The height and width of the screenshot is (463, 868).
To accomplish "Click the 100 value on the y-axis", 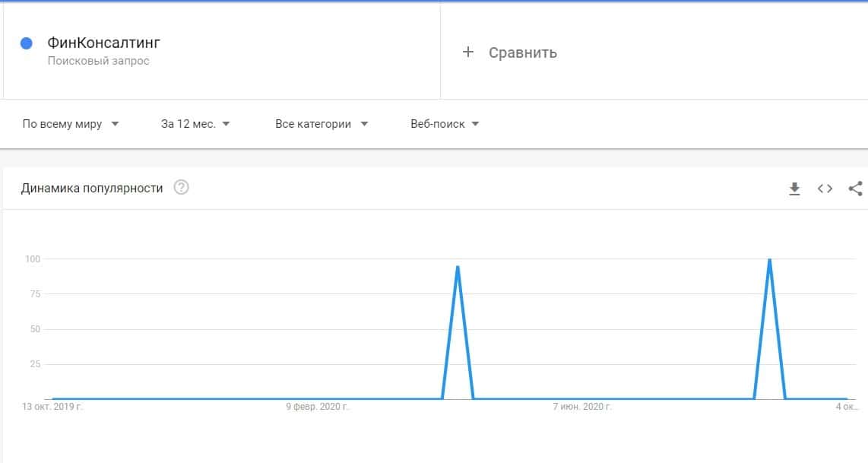I will 31,259.
